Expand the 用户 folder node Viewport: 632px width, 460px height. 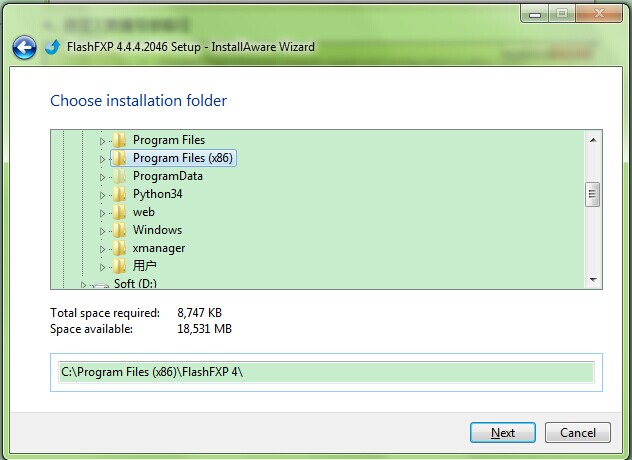pos(102,267)
